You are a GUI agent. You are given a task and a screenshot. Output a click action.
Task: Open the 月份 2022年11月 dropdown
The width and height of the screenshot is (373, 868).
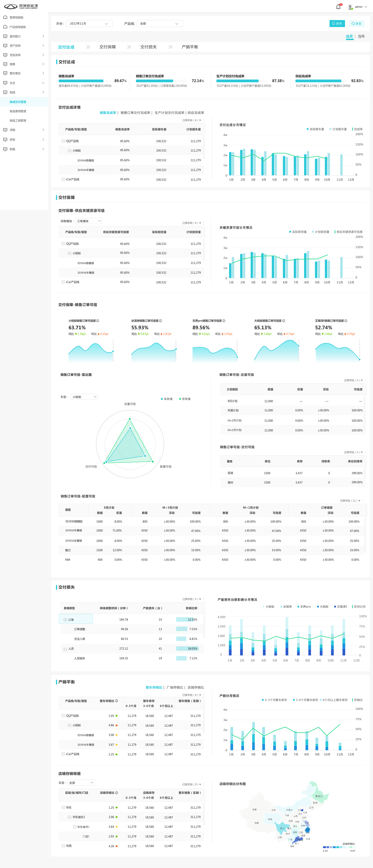coord(89,24)
